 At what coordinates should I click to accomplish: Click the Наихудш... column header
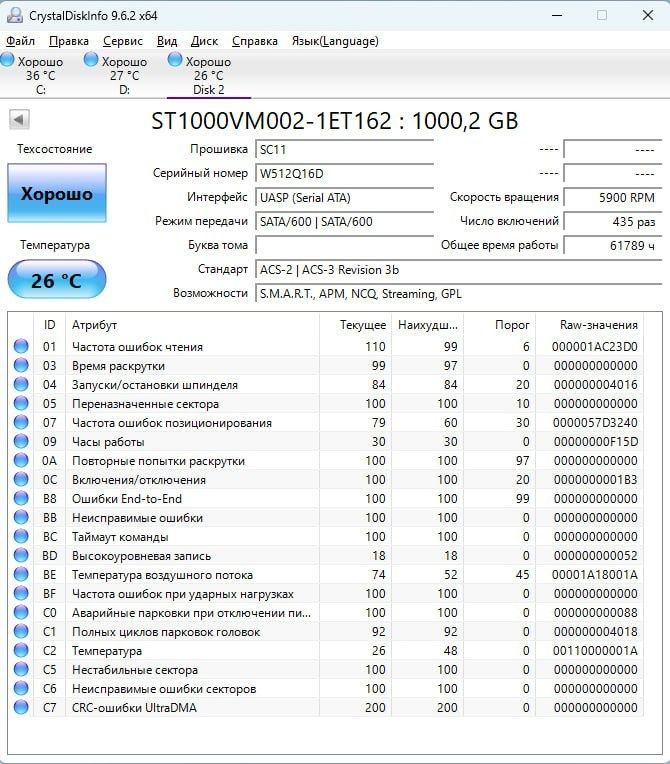click(x=427, y=325)
